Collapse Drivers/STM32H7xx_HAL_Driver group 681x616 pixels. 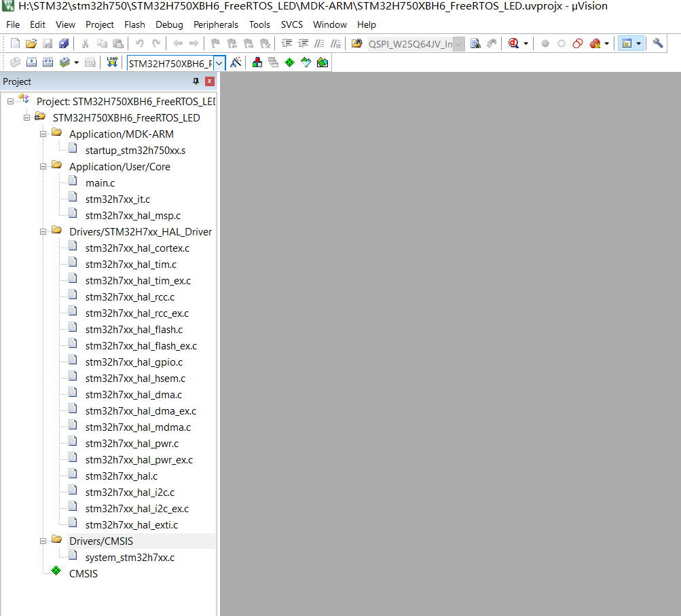43,232
